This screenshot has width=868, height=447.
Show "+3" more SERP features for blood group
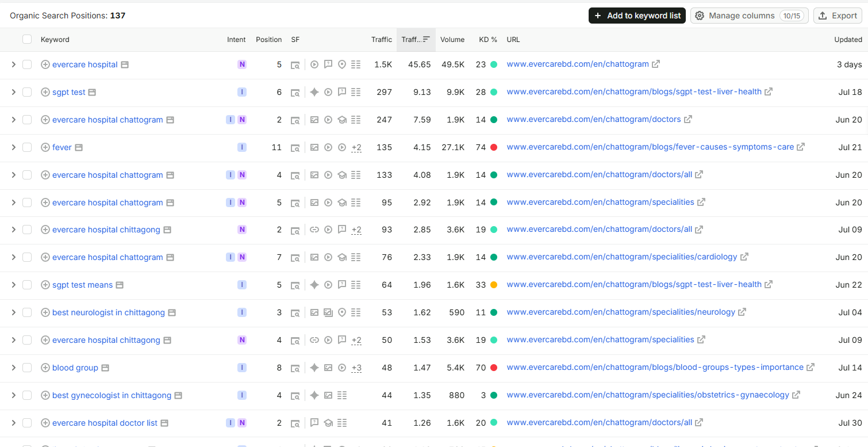[356, 368]
